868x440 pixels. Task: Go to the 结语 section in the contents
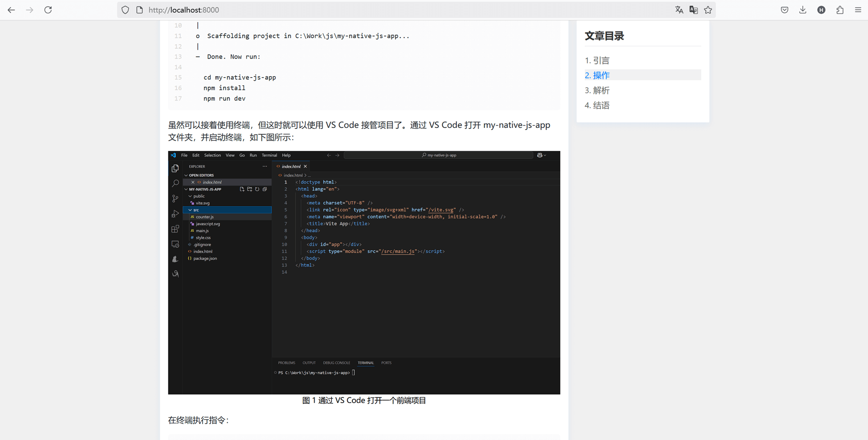[597, 105]
